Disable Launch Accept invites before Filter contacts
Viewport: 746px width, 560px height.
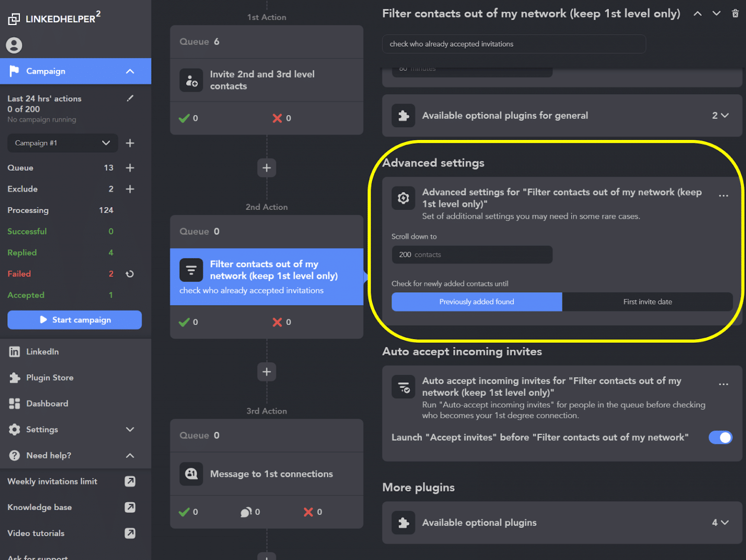720,437
